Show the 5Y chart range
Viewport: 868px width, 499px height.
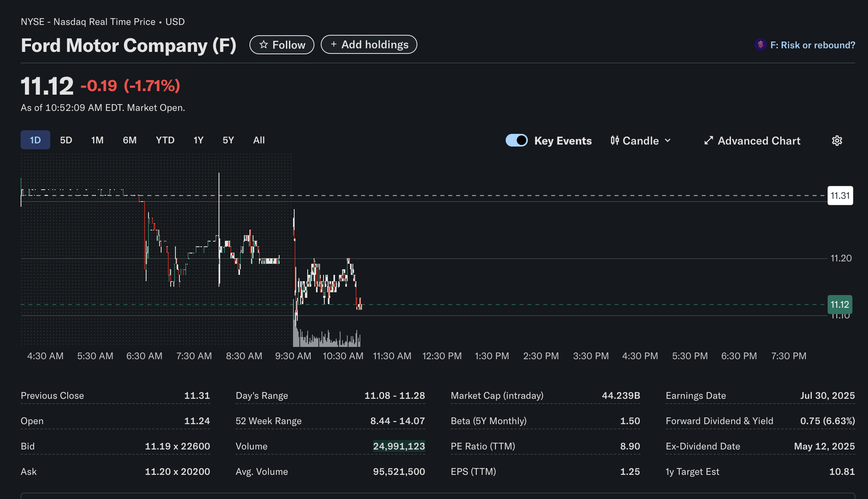tap(228, 140)
